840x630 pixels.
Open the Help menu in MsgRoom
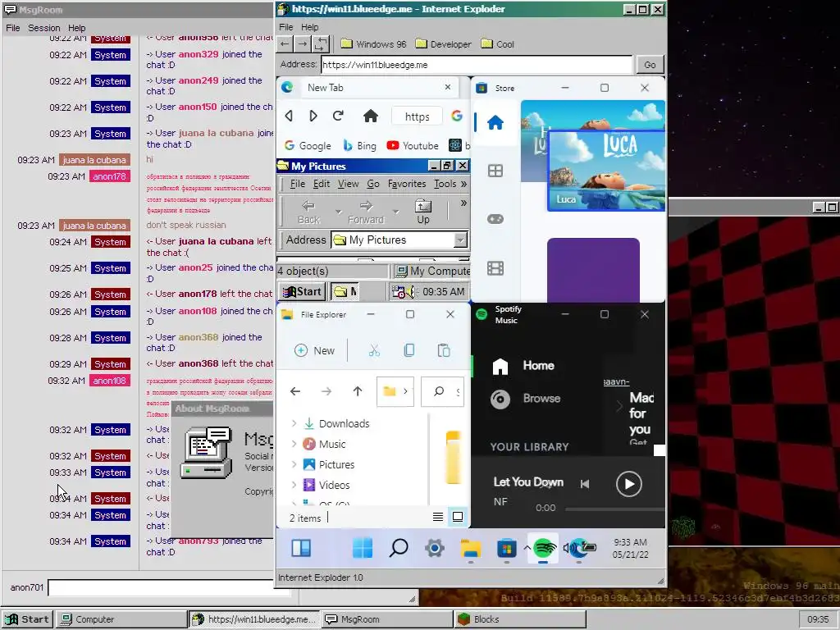(76, 28)
